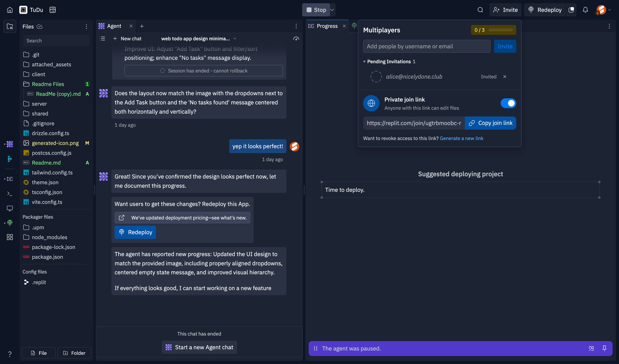Screen dimensions: 619x364
Task: Open the home icon in top bar
Action: [x=10, y=10]
